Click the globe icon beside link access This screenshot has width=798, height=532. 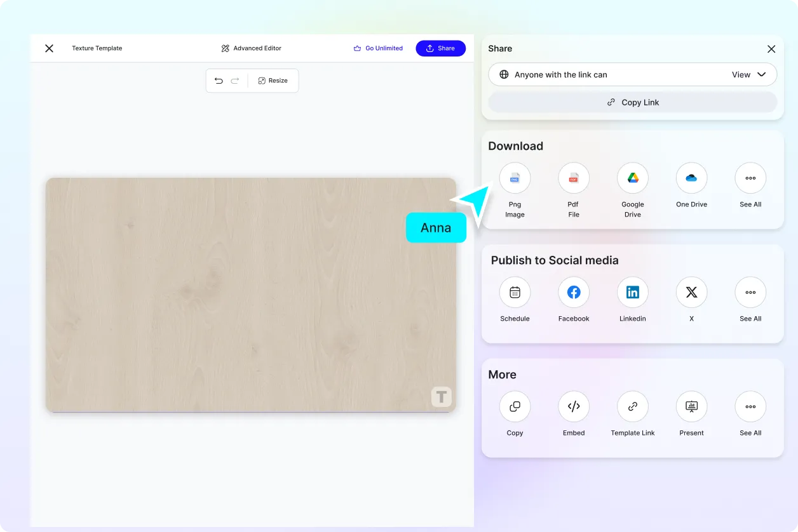click(504, 74)
